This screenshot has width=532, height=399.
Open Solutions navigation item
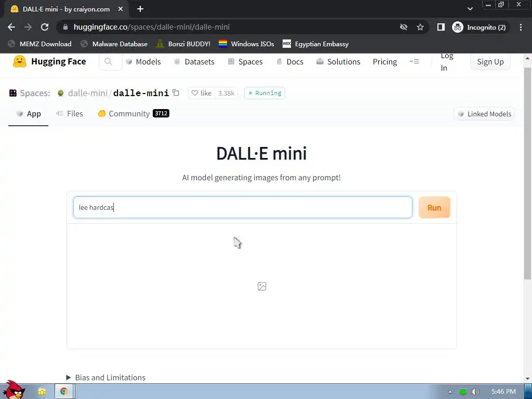pyautogui.click(x=338, y=62)
